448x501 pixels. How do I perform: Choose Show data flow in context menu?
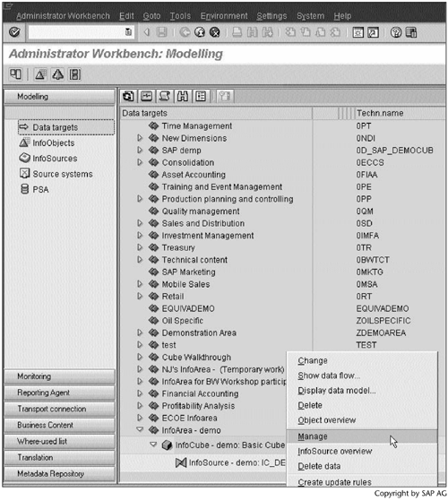point(362,376)
